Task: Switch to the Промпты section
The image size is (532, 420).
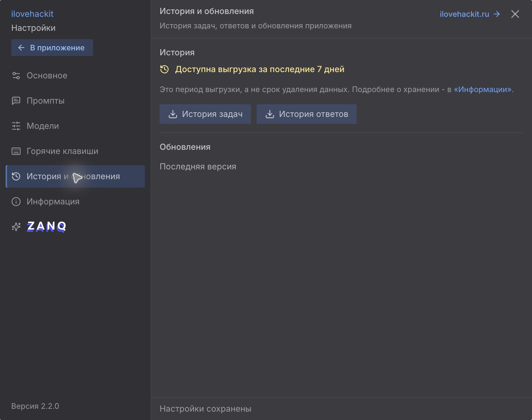Action: click(75, 101)
